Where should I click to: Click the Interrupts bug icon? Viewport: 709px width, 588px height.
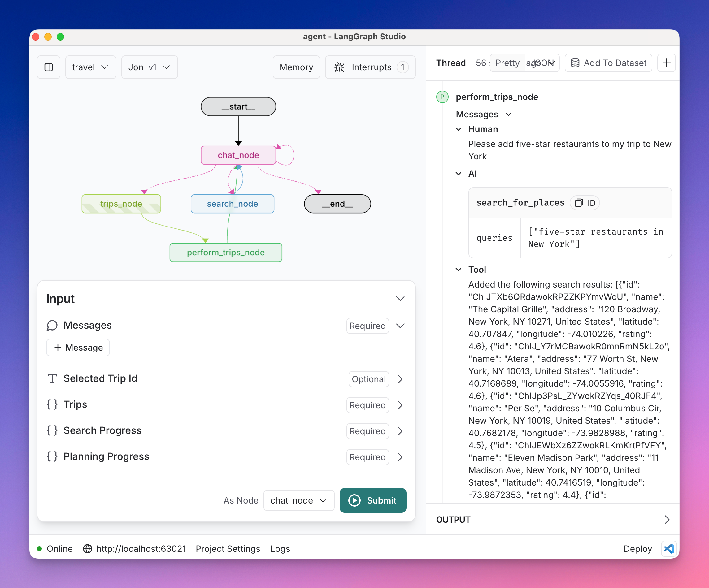339,67
